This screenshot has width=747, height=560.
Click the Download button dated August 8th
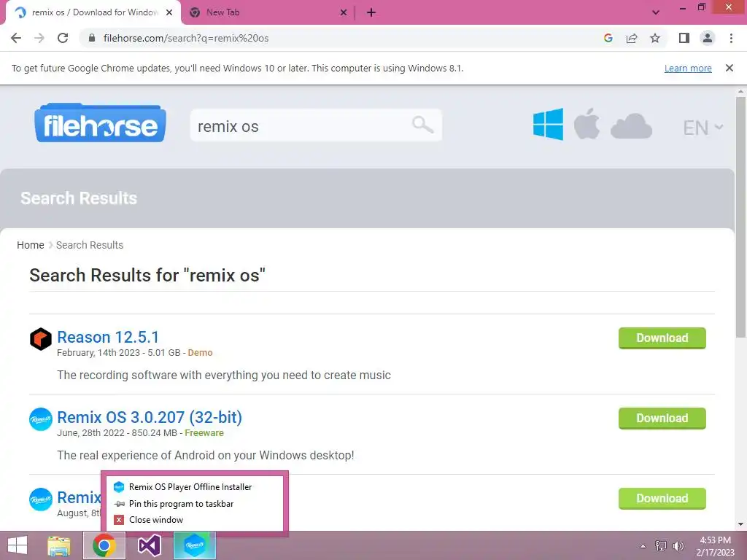(662, 499)
